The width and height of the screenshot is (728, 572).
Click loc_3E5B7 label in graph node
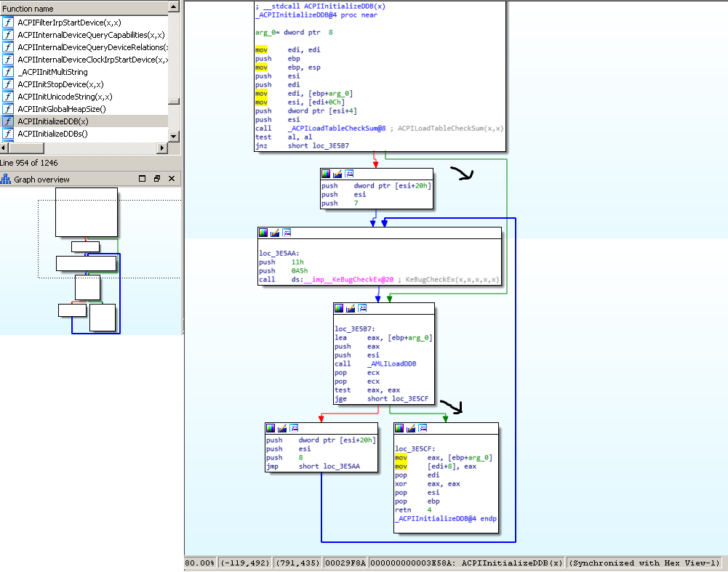coord(355,329)
